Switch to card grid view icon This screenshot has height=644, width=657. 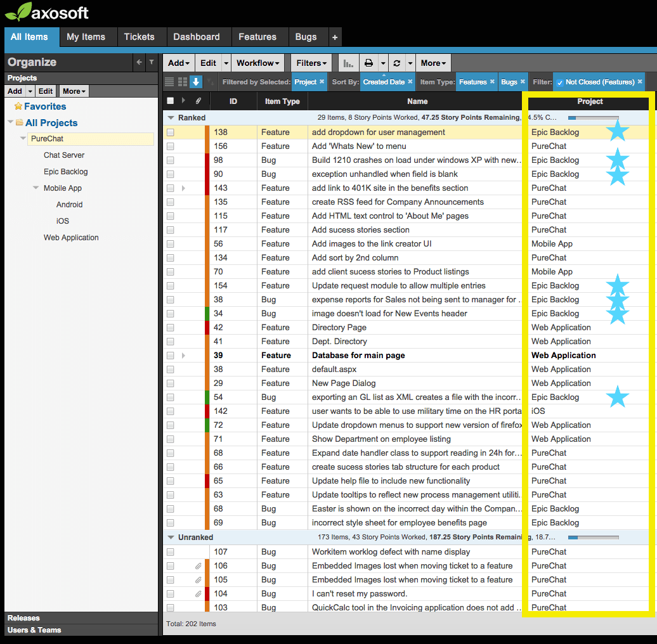[x=183, y=82]
